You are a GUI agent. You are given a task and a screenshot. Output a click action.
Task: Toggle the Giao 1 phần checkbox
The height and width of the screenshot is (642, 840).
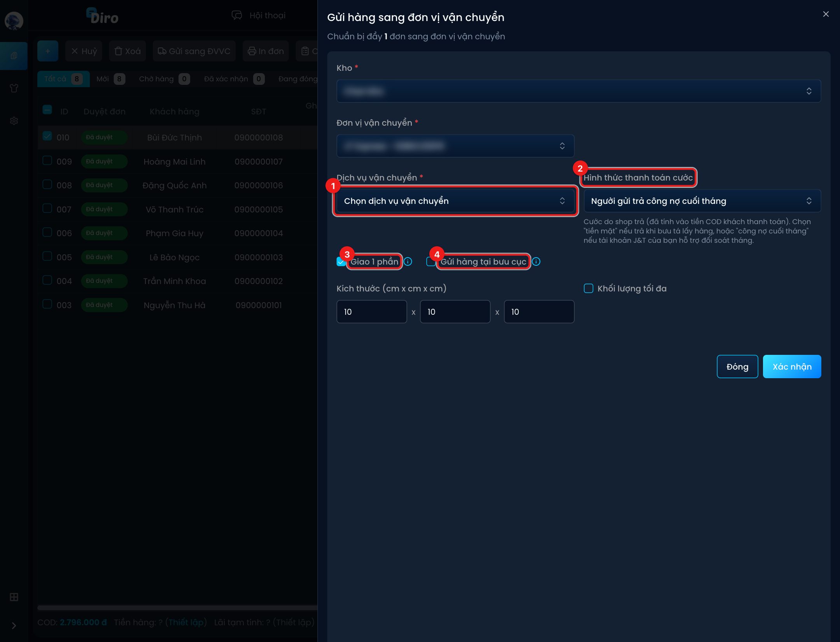pyautogui.click(x=341, y=261)
